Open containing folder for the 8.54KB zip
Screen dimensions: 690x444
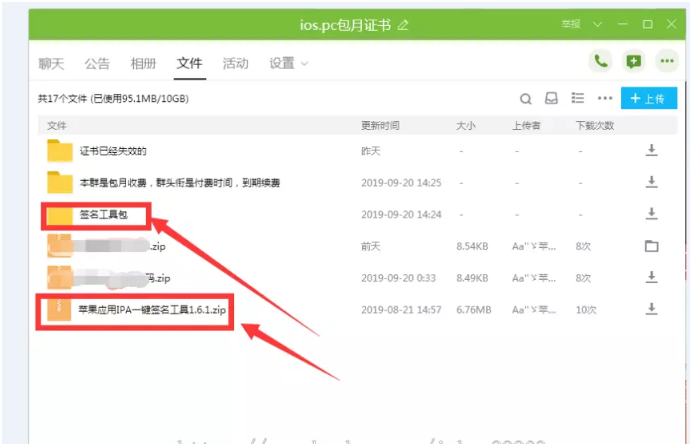(651, 246)
